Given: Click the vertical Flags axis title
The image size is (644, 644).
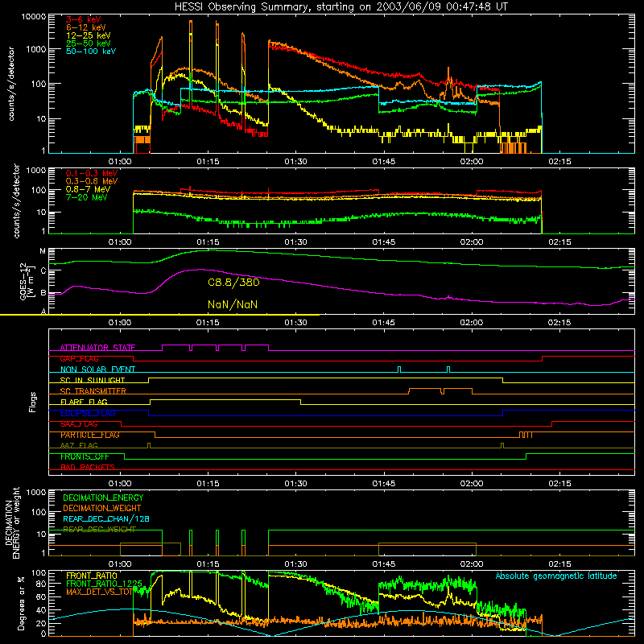Looking at the screenshot, I should (33, 402).
